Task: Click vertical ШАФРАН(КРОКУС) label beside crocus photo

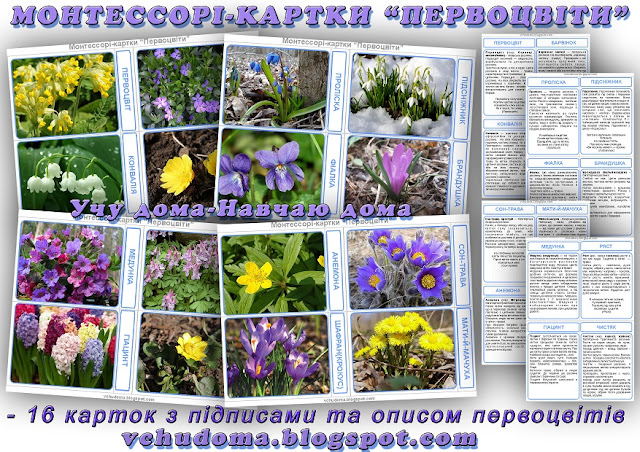Action: click(338, 354)
